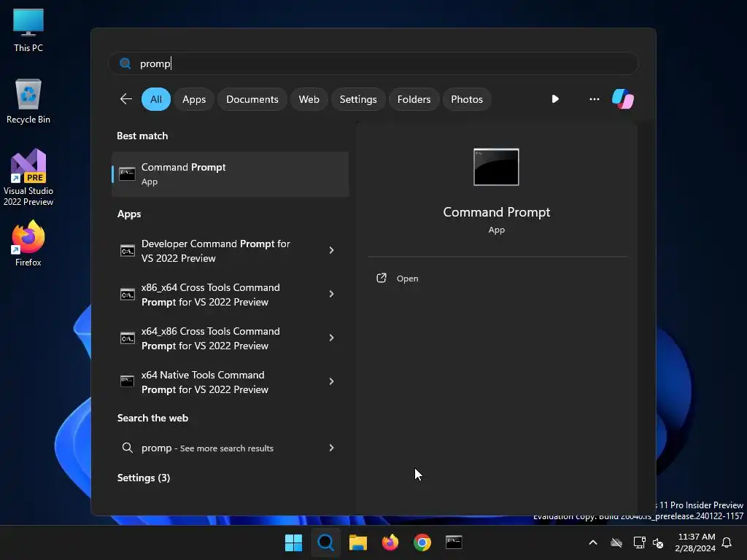
Task: Expand x64 Native Tools result chevron
Action: 332,381
